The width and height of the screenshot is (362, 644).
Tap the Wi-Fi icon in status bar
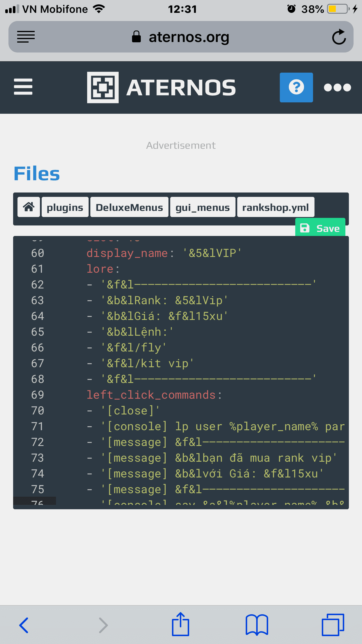[x=99, y=9]
